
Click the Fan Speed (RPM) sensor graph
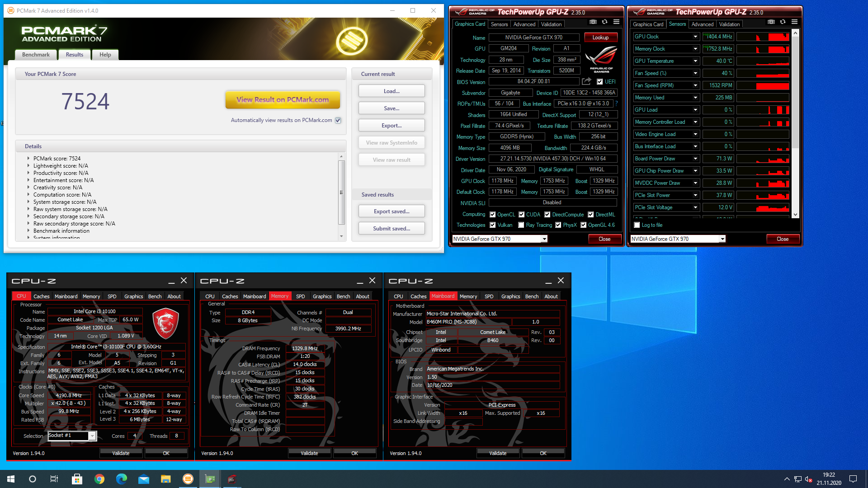pyautogui.click(x=764, y=85)
